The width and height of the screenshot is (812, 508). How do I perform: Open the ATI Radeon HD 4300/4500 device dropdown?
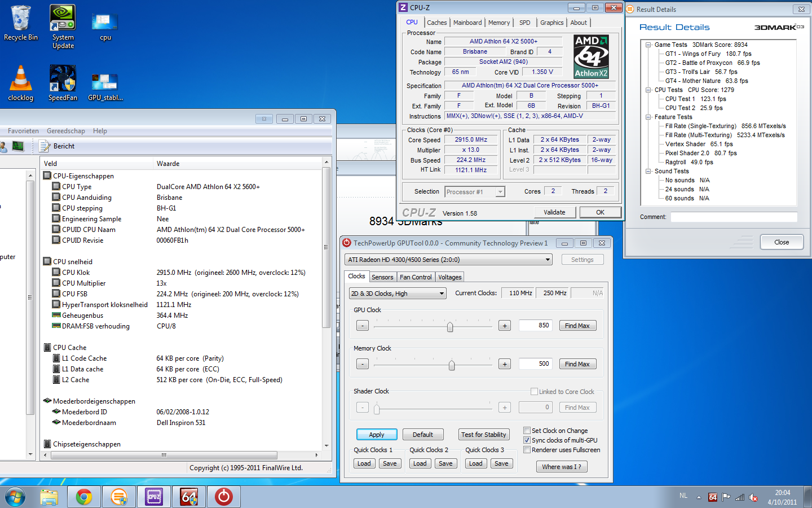coord(448,260)
